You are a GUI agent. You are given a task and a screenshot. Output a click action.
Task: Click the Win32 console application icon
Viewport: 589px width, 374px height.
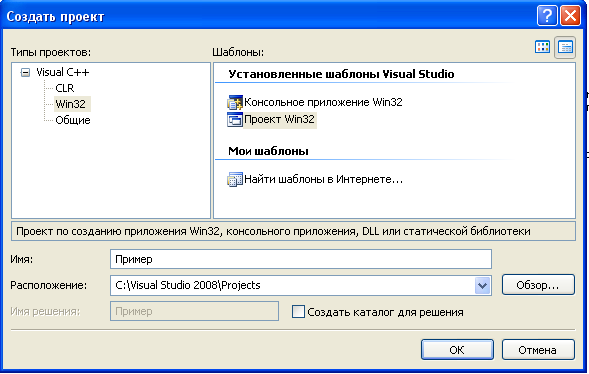pyautogui.click(x=235, y=102)
